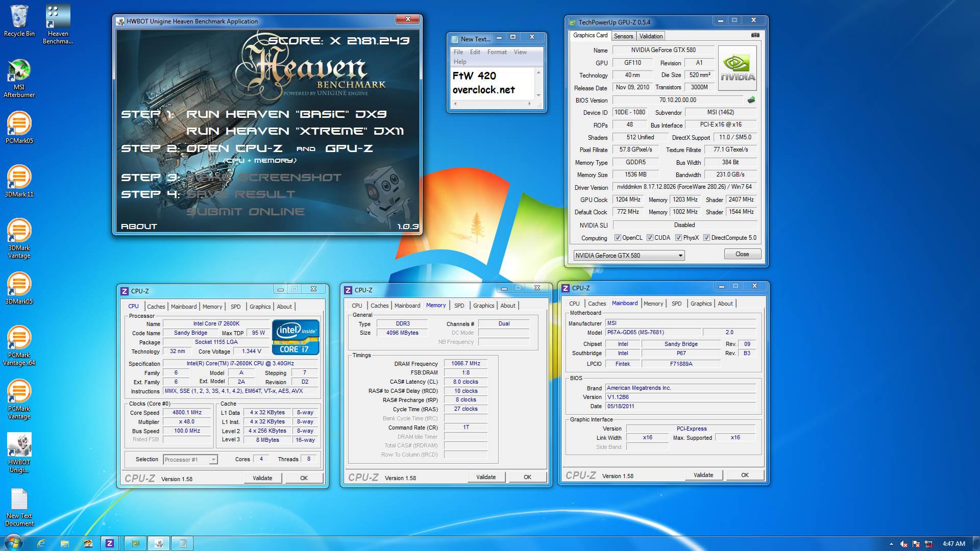Open the Recycle Bin desktop icon

click(x=19, y=21)
